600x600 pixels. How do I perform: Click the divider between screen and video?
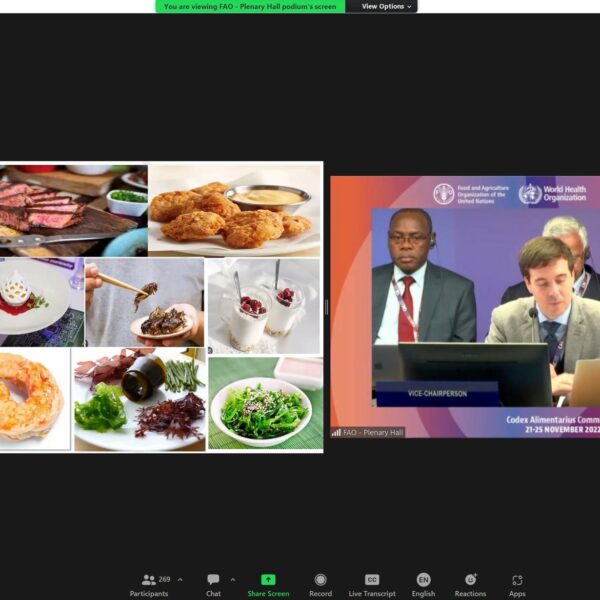pyautogui.click(x=327, y=307)
